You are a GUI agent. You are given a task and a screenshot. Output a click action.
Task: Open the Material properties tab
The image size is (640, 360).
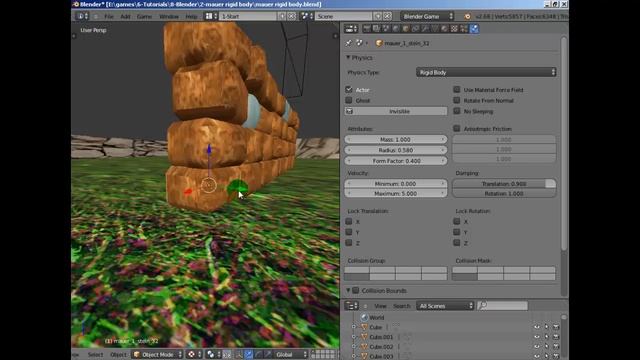[x=444, y=29]
